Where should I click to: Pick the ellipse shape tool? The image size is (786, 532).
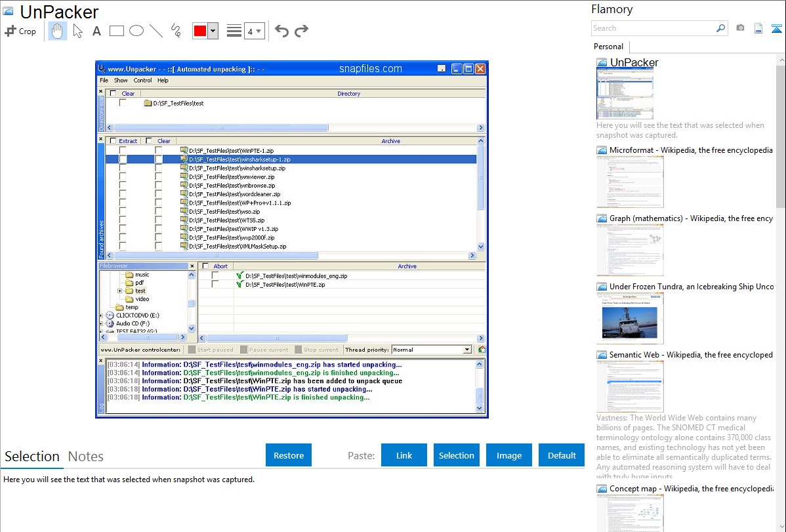(x=136, y=31)
